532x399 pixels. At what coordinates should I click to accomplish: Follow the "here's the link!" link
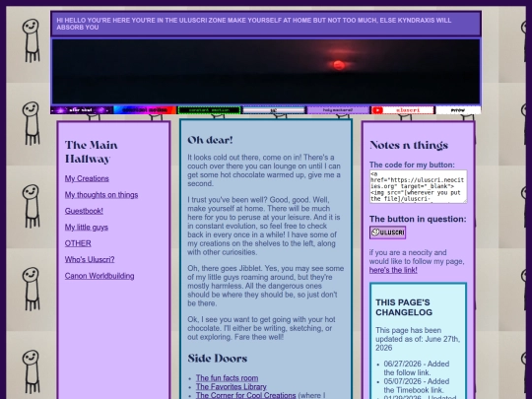click(393, 270)
